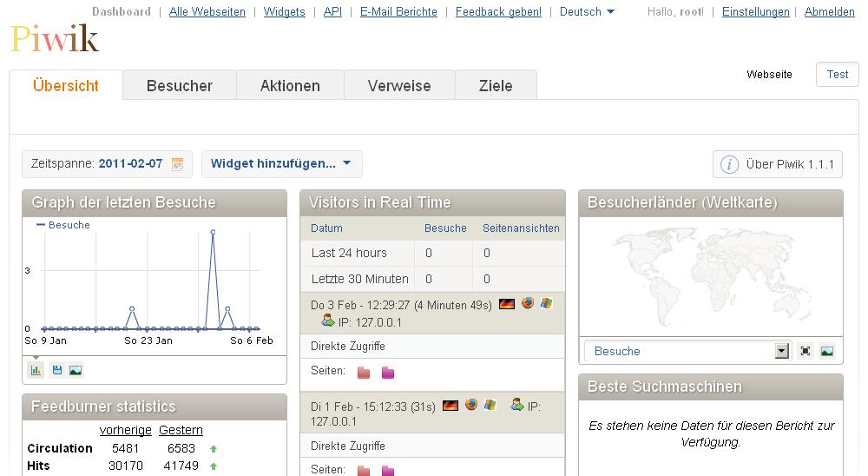
Task: Click the Piwik logo
Action: coord(55,39)
